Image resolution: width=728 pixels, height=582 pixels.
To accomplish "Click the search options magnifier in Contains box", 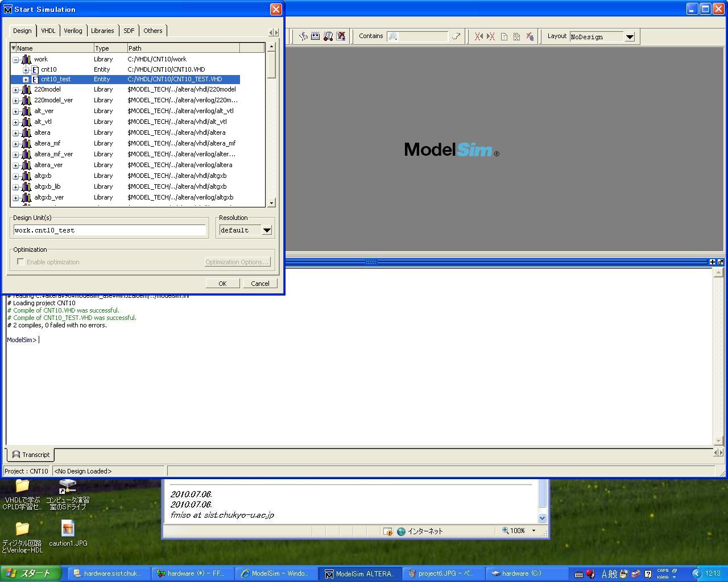I will click(393, 36).
